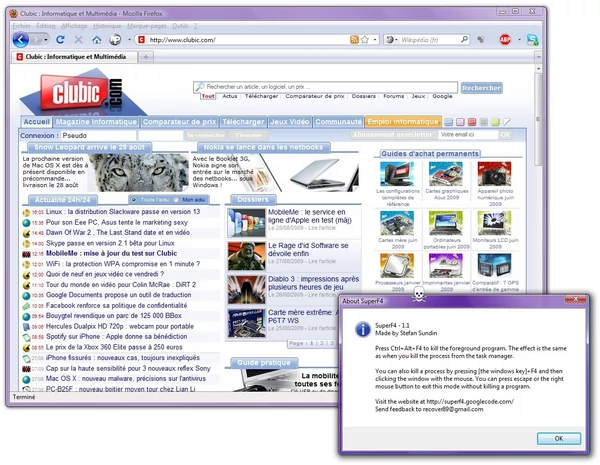Open the Édition menu
Image resolution: width=600 pixels, height=465 pixels.
(x=46, y=26)
